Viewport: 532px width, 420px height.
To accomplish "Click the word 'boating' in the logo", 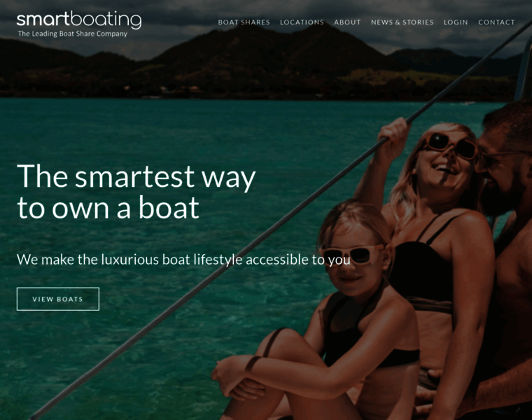I will click(106, 20).
